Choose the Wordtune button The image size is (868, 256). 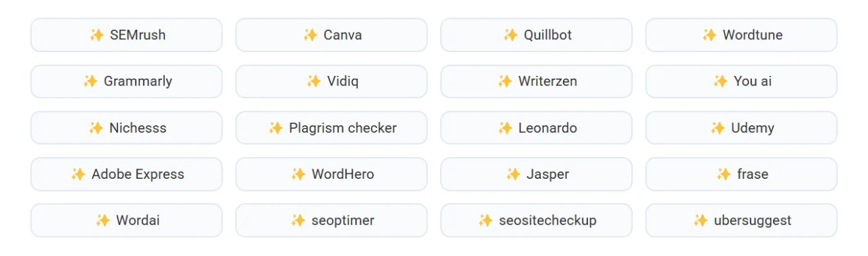click(741, 35)
